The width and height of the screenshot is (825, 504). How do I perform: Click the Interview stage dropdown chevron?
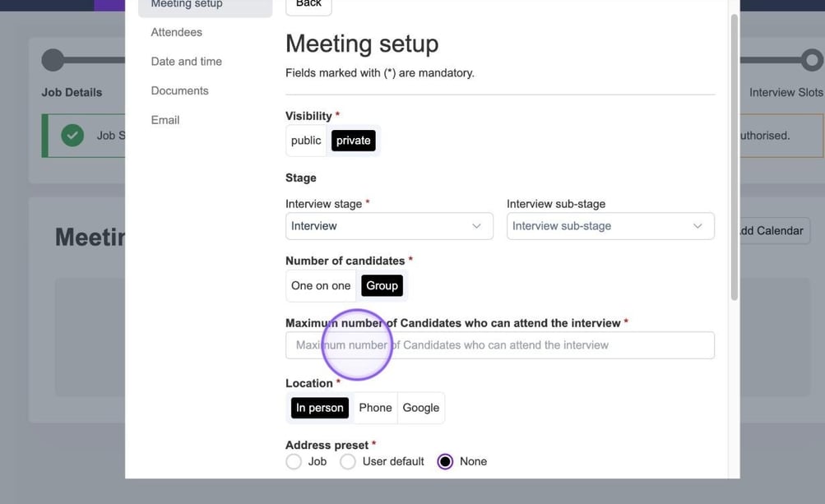[x=476, y=226]
